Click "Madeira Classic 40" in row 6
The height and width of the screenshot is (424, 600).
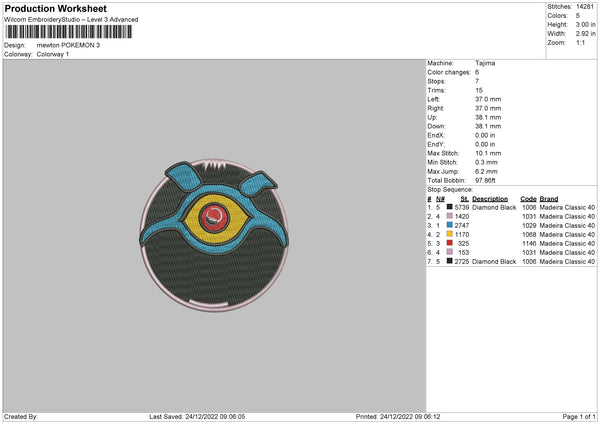click(567, 253)
